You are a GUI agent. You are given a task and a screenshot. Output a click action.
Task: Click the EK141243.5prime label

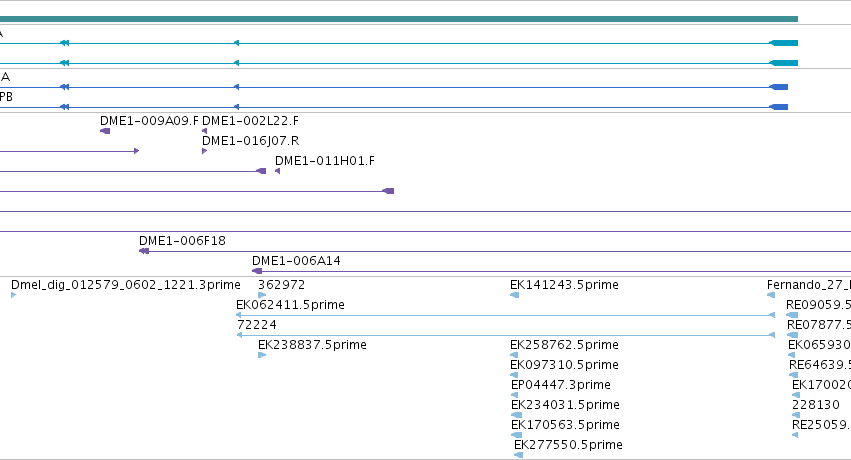click(x=564, y=285)
